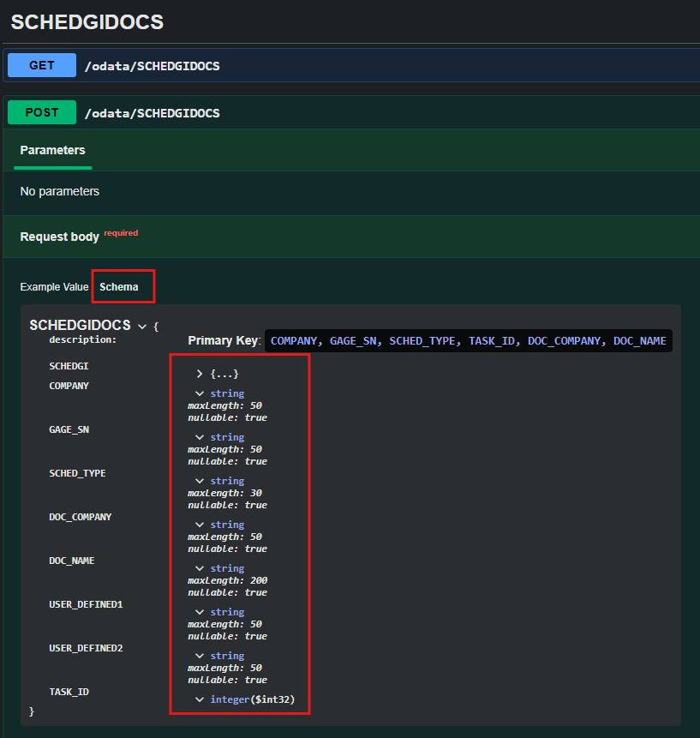Click the 'No parameters' text
The width and height of the screenshot is (700, 738).
click(60, 191)
